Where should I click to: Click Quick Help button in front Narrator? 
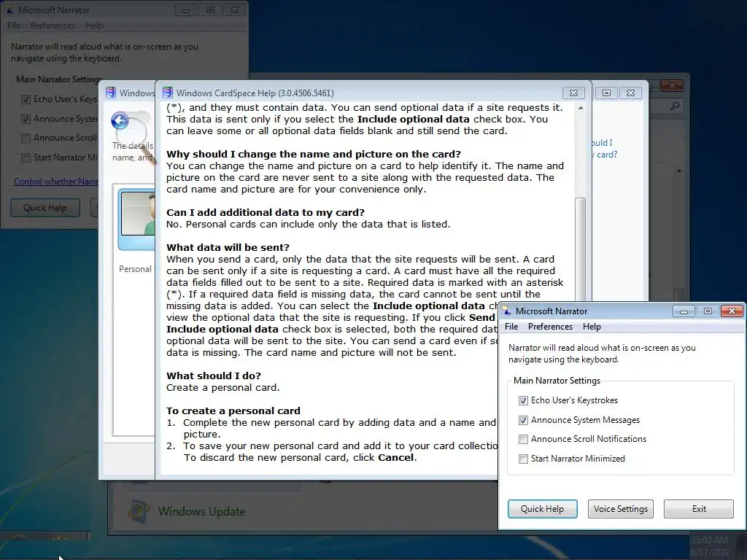(x=542, y=508)
